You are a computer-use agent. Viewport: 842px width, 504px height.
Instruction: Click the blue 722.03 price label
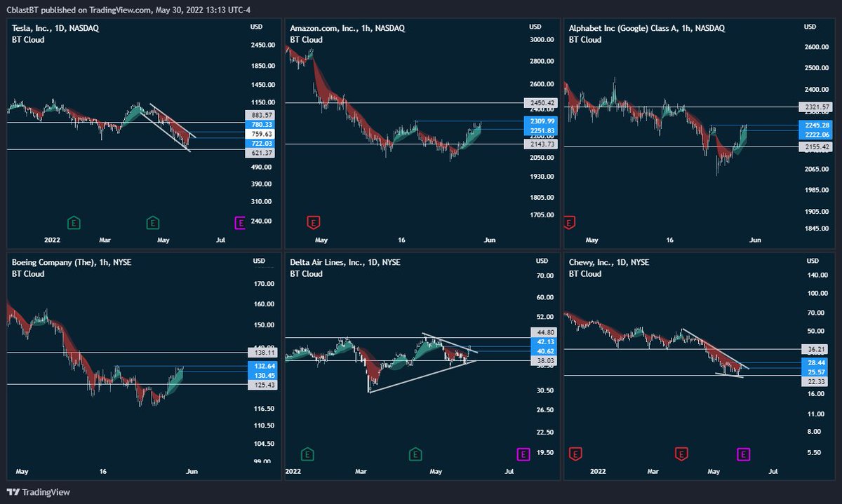point(262,143)
